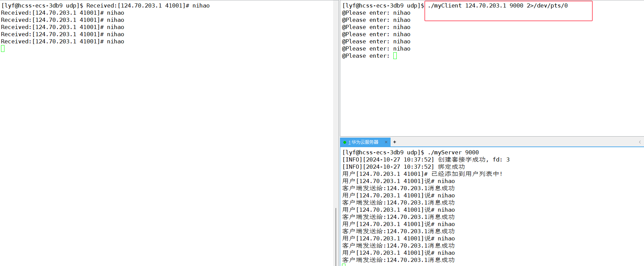The image size is (644, 266).
Task: Close the 华为云服务器 session tab
Action: tap(386, 142)
